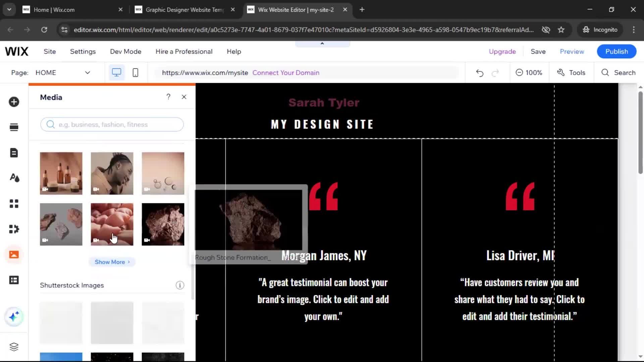This screenshot has width=644, height=362.
Task: Open the Add Elements plus icon
Action: 14,102
